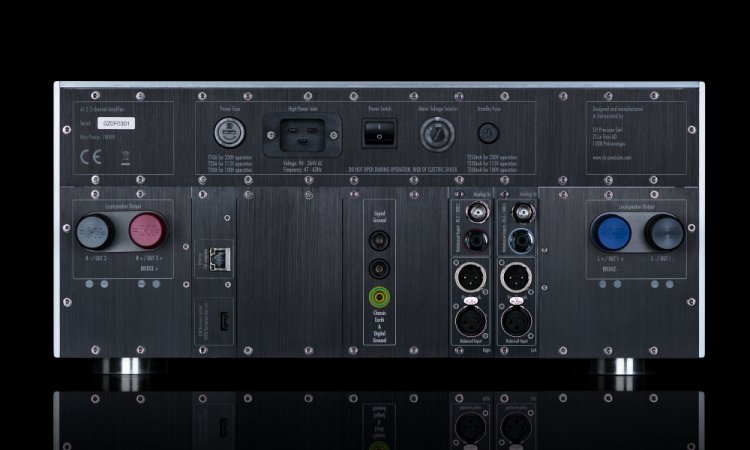Select the BNC connector in the Left input module
This screenshot has height=450, width=750.
[523, 212]
